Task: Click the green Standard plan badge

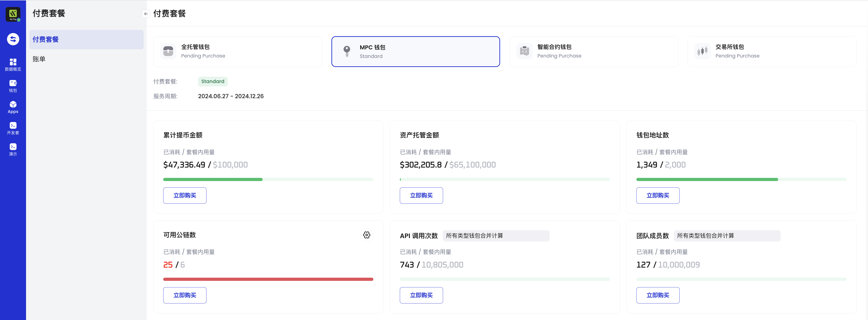Action: 213,81
